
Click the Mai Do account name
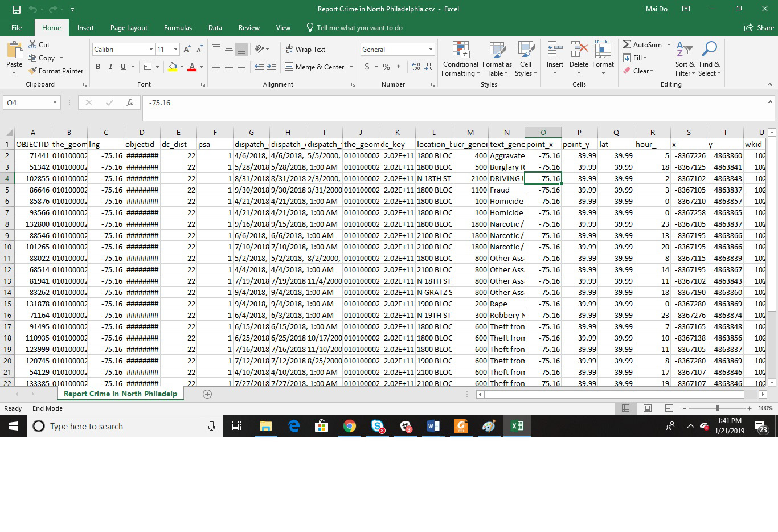click(x=657, y=9)
